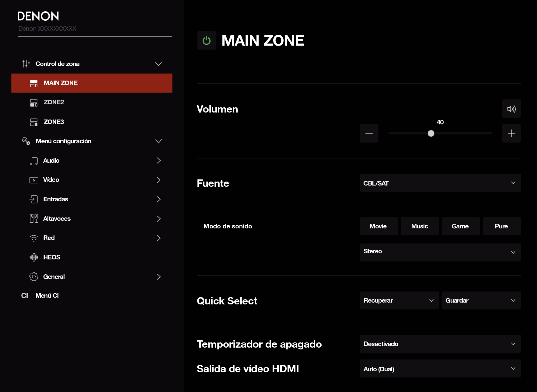This screenshot has width=537, height=392.
Task: Open the Entradas settings menu
Action: coord(92,199)
